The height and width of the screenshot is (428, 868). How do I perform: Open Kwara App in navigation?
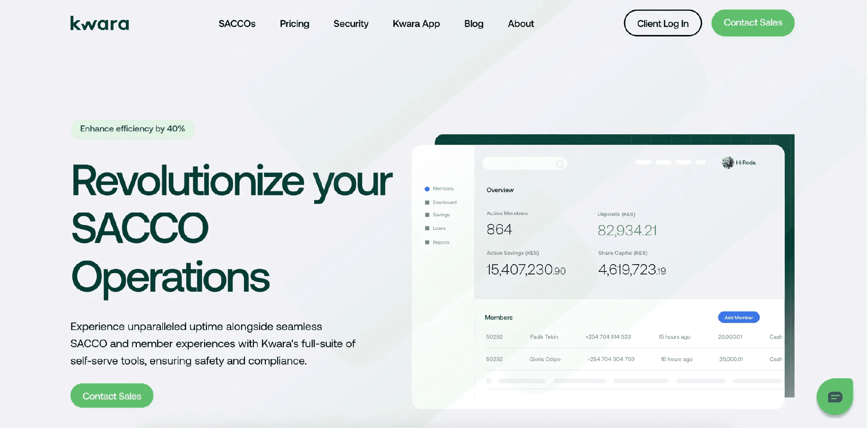(416, 24)
